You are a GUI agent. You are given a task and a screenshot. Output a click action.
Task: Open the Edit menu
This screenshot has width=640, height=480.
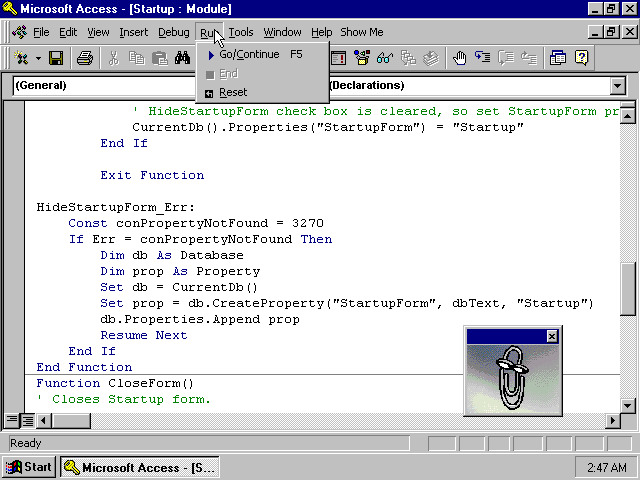pyautogui.click(x=68, y=32)
